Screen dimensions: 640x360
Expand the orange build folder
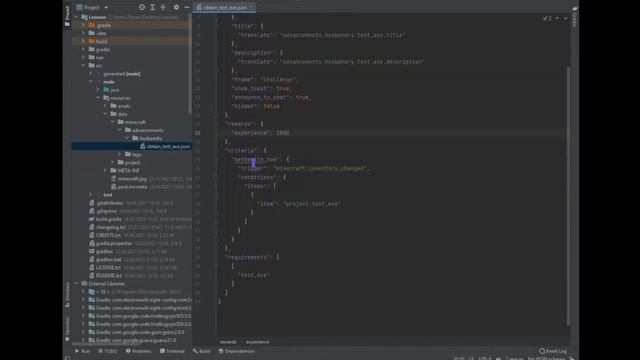click(x=84, y=41)
